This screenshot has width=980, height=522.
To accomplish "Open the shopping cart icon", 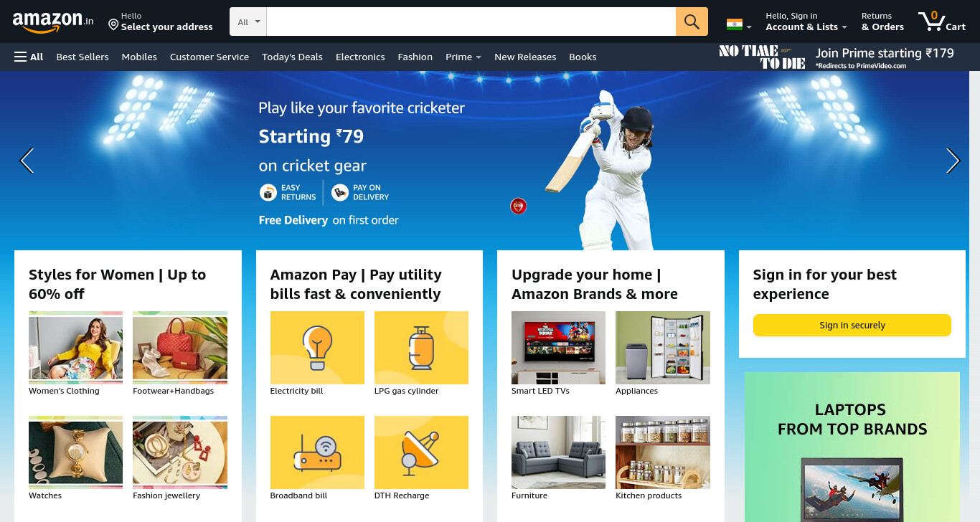I will point(942,21).
